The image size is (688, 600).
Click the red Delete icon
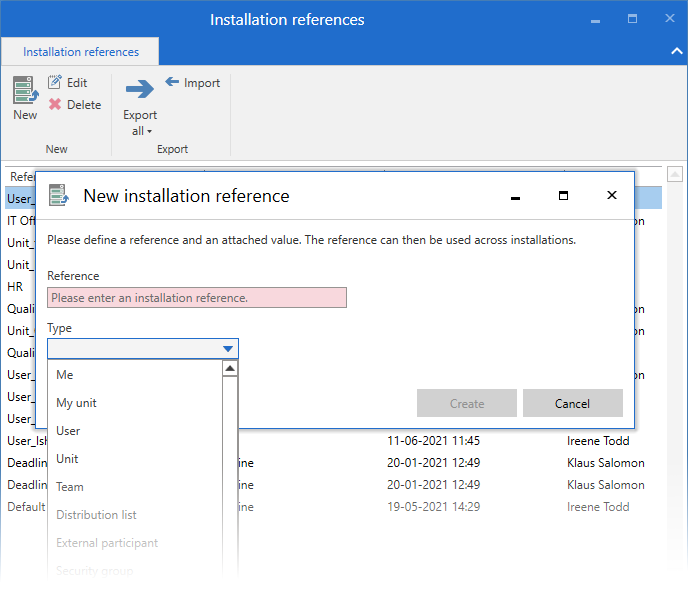[55, 105]
